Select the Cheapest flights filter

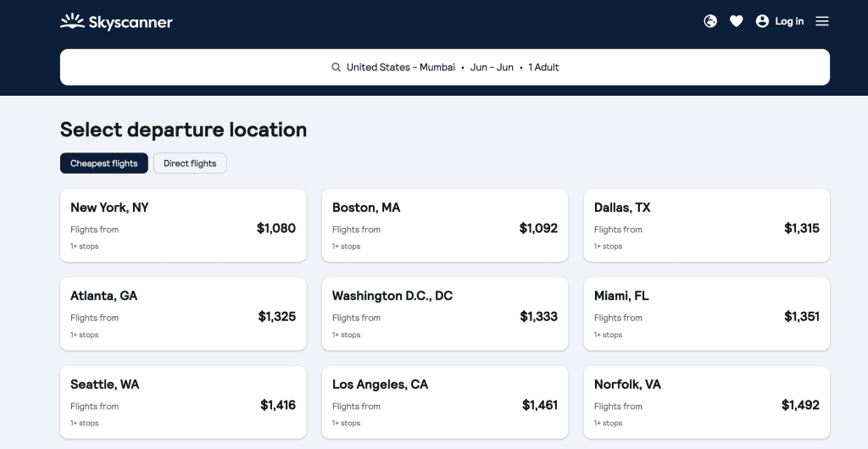coord(104,164)
